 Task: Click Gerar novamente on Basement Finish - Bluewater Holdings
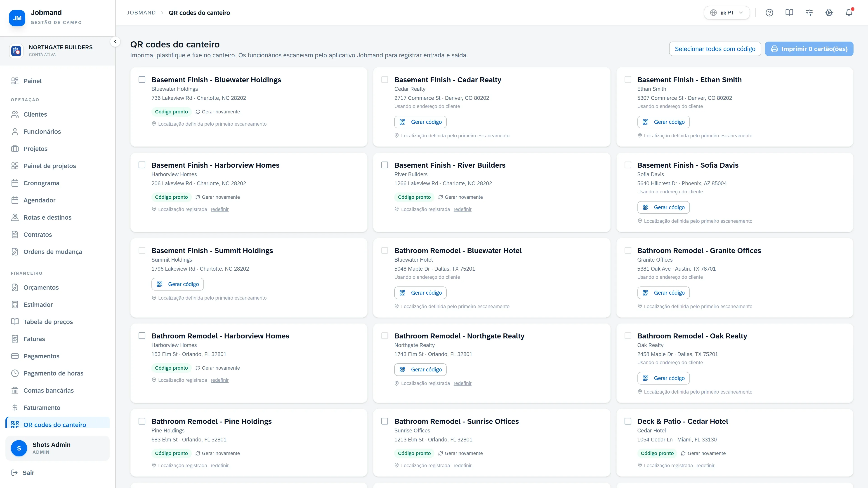[218, 112]
